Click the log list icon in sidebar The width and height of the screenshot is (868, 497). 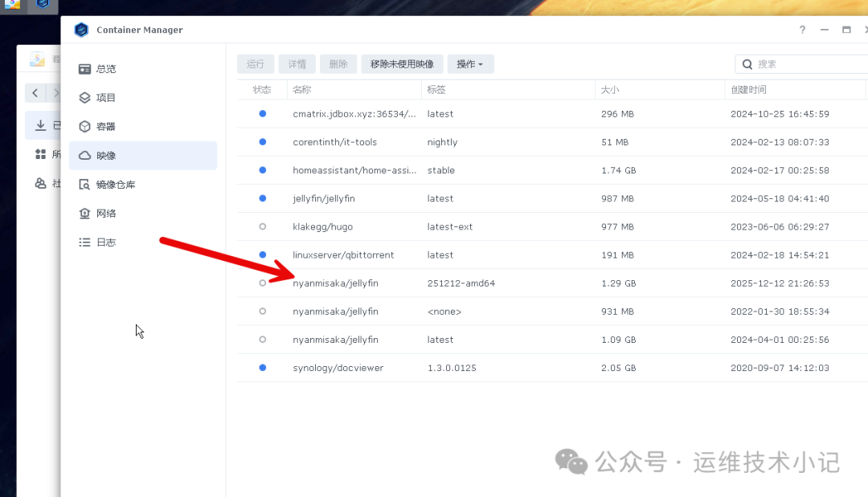tap(84, 242)
